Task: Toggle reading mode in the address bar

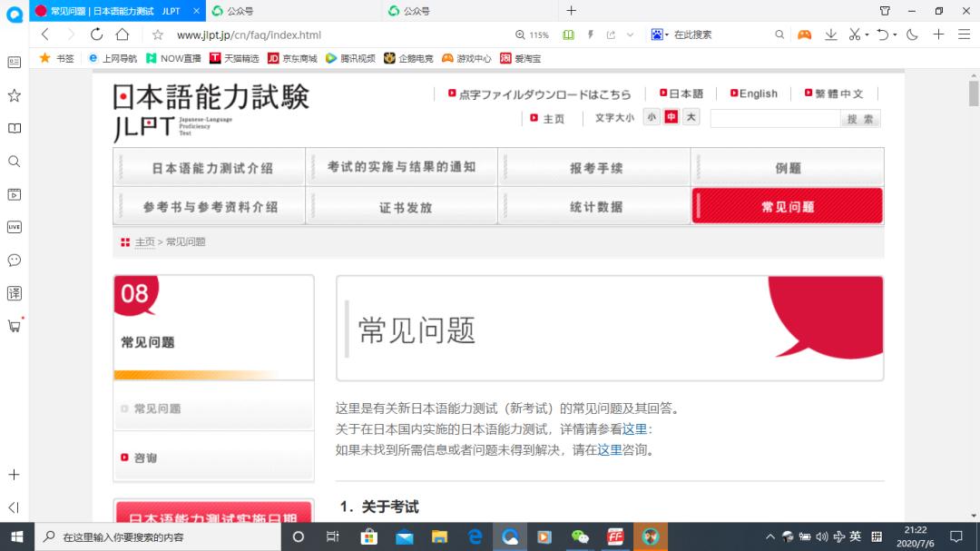Action: click(567, 34)
